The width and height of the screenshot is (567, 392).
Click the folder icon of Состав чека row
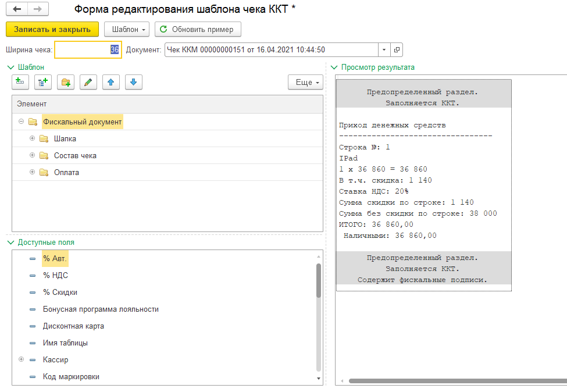click(44, 155)
